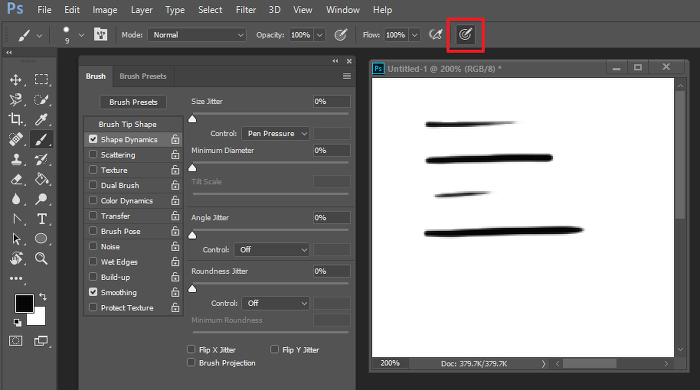This screenshot has height=390, width=700.
Task: Open the Edit Toolbar ellipsis button
Action: 16,278
